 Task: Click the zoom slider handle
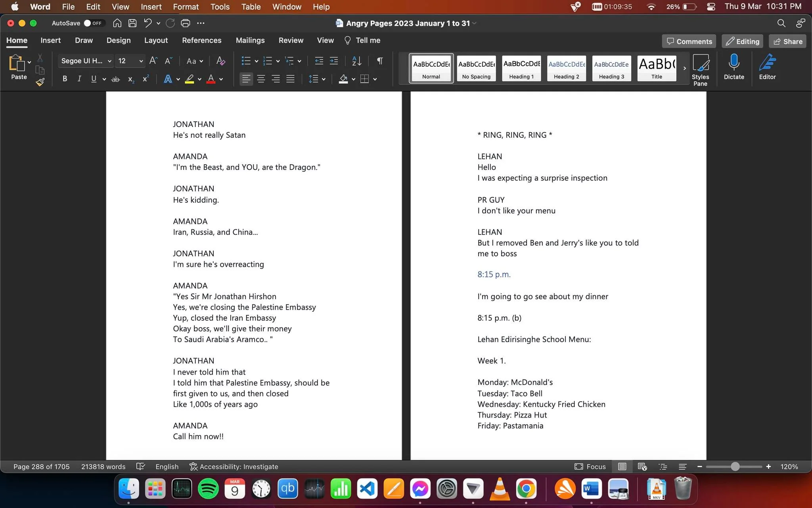[x=735, y=467]
